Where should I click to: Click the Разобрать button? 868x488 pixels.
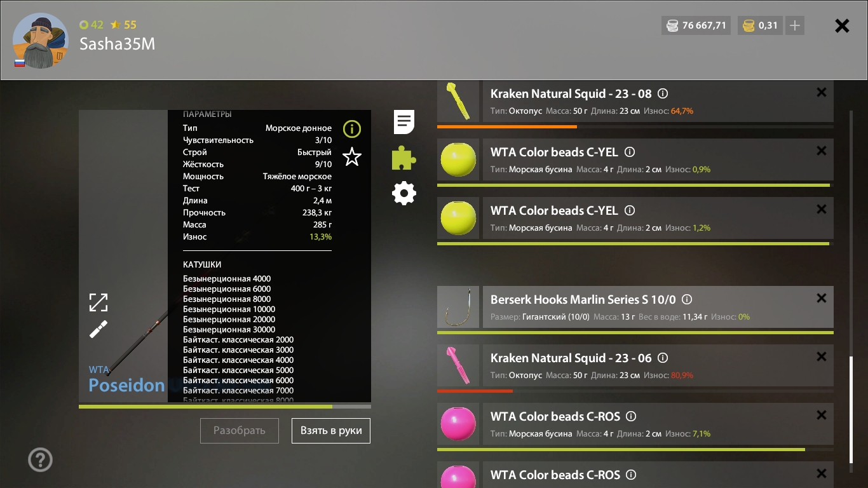[240, 431]
